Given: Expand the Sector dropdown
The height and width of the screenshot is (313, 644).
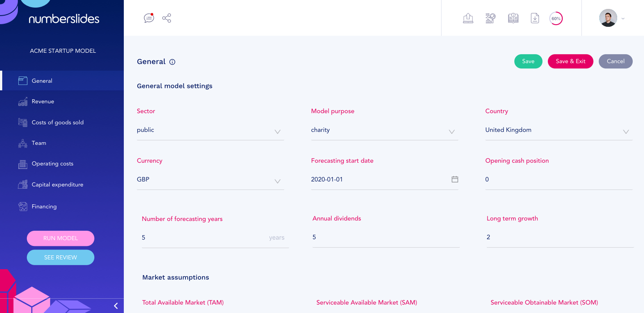Looking at the screenshot, I should (278, 131).
